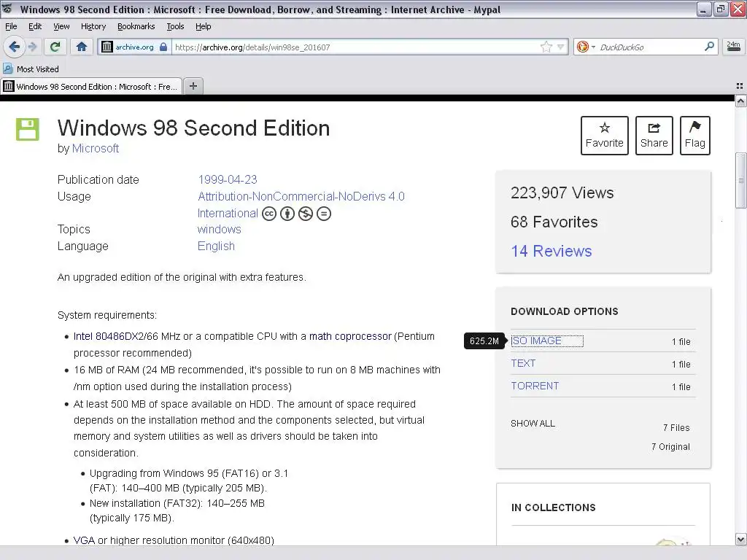Open the Intel 80486DX2/66 link

coord(116,336)
